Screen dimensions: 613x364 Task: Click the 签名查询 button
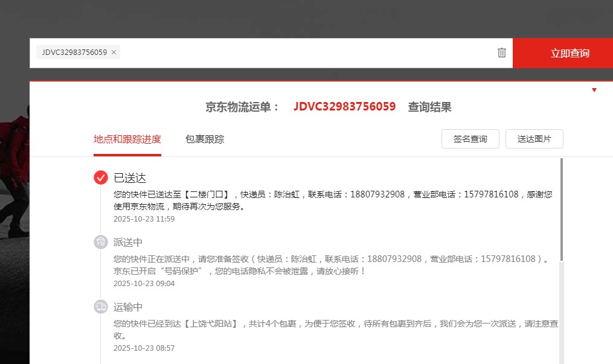click(x=470, y=139)
